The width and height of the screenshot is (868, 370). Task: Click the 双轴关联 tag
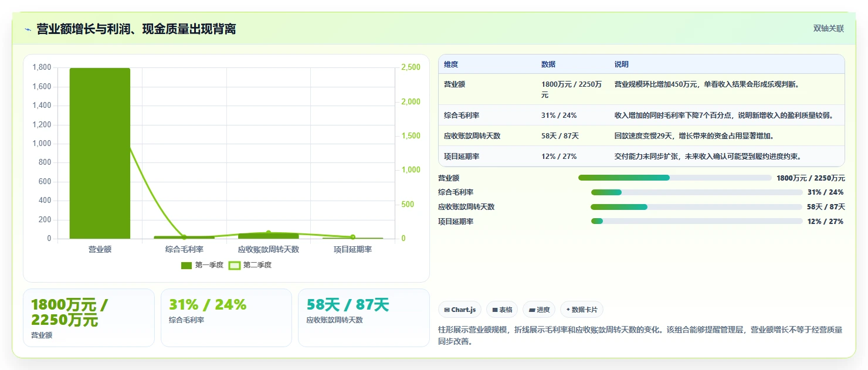coord(828,29)
